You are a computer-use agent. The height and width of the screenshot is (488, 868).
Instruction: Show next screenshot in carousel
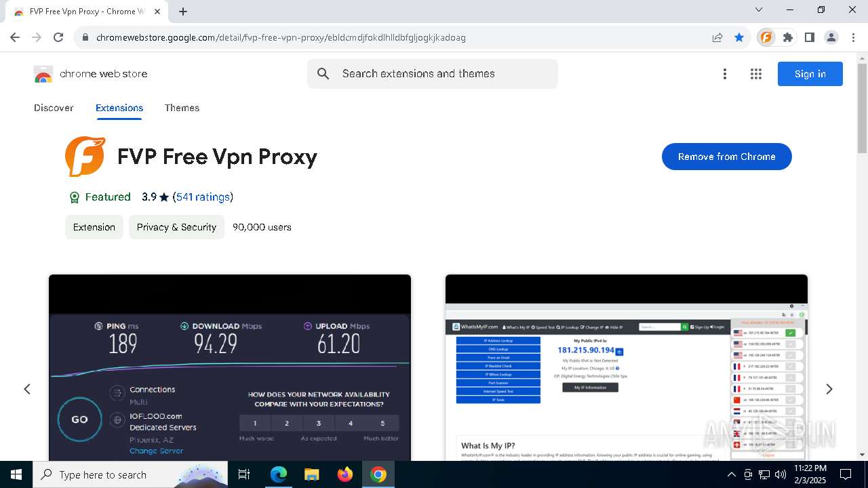829,389
